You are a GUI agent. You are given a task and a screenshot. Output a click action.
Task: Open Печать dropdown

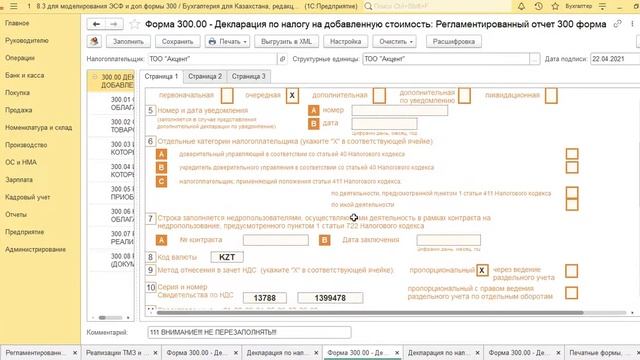pos(227,41)
